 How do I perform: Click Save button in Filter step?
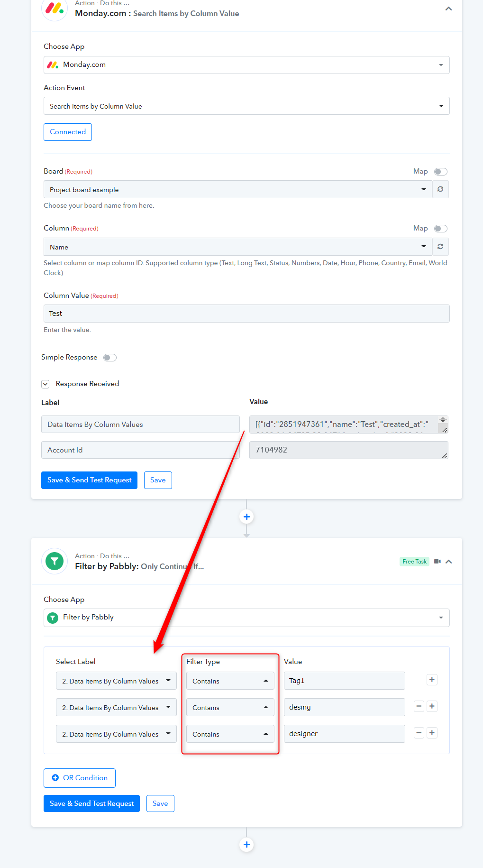(x=160, y=803)
